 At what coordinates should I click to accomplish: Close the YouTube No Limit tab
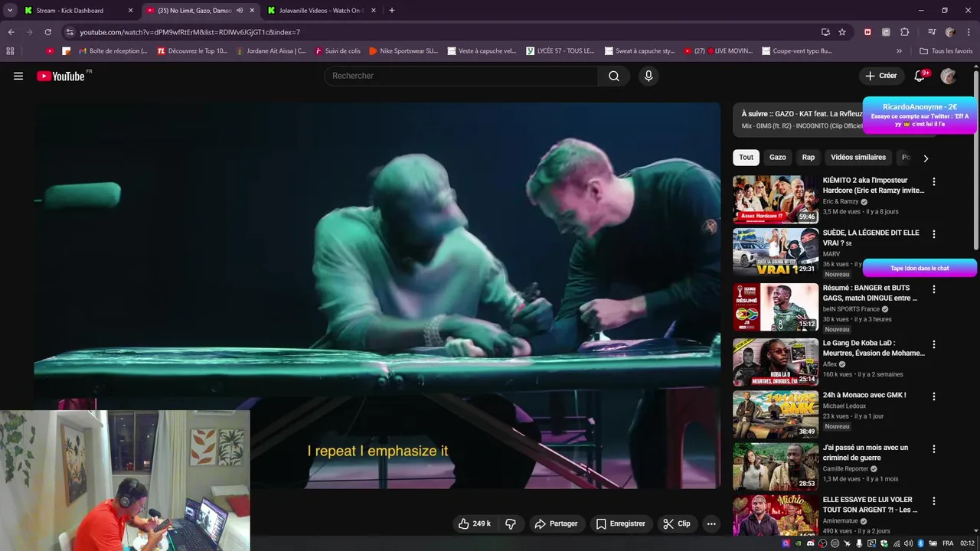tap(252, 11)
